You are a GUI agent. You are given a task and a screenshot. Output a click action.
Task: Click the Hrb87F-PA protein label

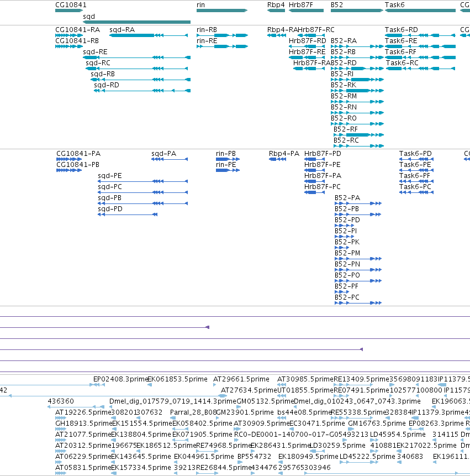coord(323,175)
